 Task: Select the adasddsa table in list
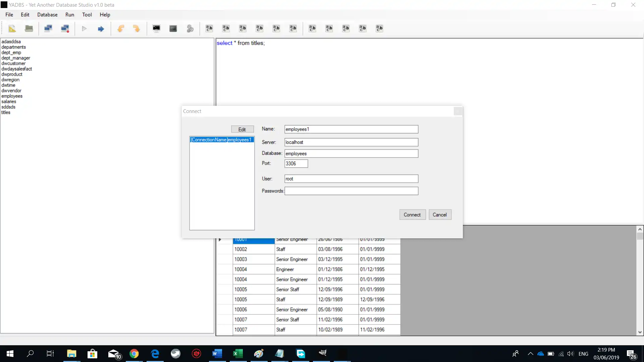point(11,42)
